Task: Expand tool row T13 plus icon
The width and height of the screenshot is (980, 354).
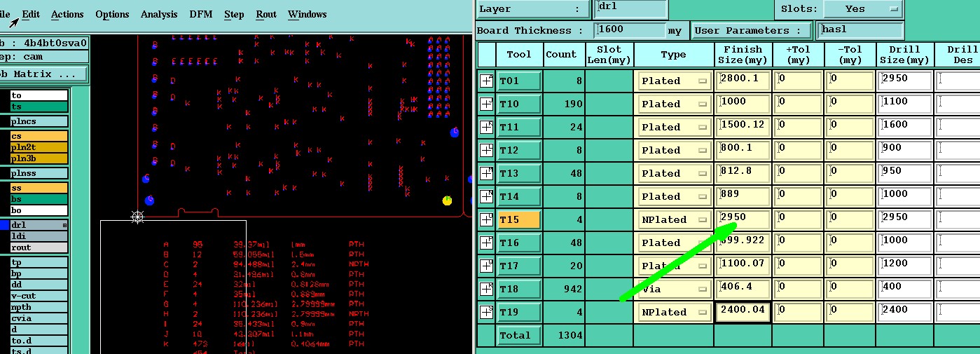Action: tap(486, 173)
